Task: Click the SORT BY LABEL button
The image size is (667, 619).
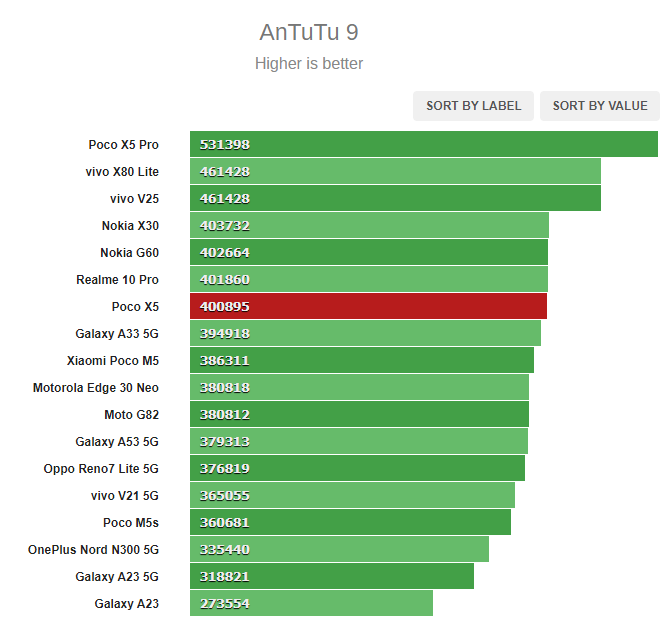Action: pos(473,106)
